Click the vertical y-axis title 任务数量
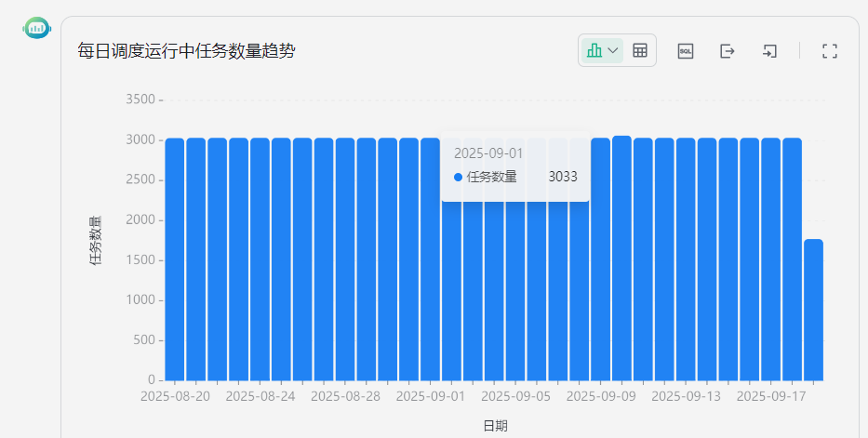The image size is (868, 438). click(x=96, y=241)
